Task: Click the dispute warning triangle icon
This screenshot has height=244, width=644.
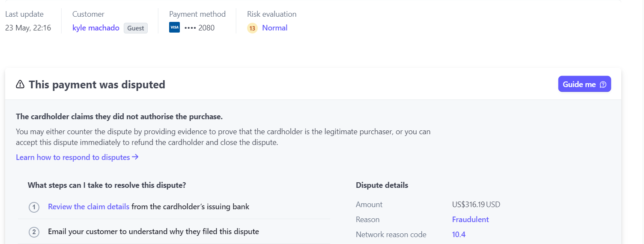Action: [x=20, y=84]
